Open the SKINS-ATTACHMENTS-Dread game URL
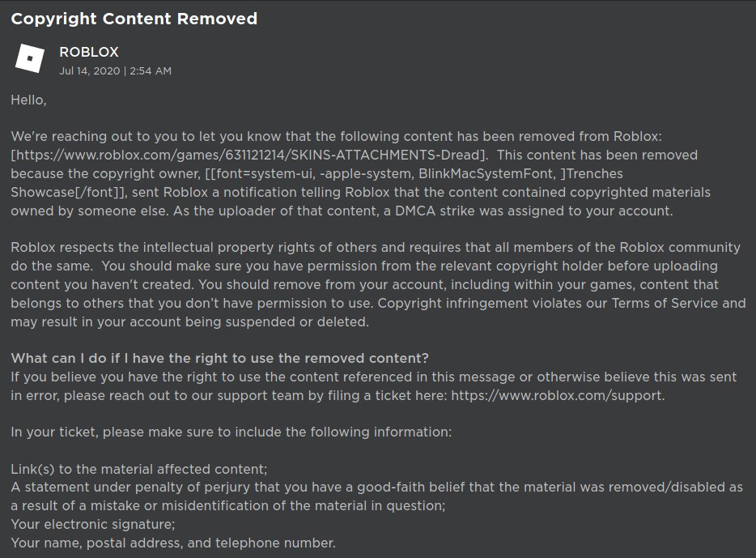The width and height of the screenshot is (756, 558). pos(251,155)
